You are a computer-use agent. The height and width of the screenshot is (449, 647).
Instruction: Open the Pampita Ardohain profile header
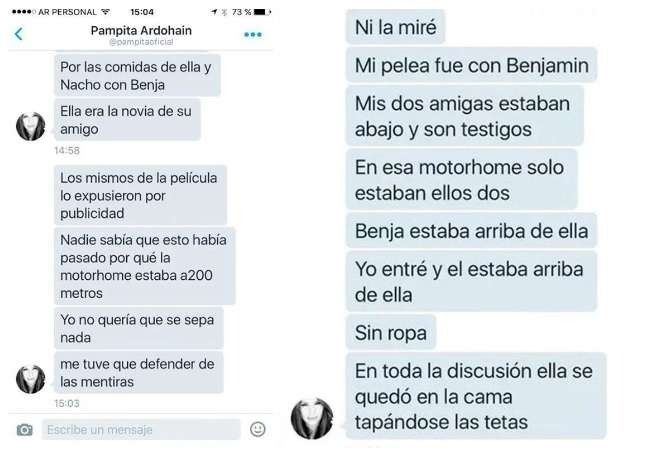[x=141, y=31]
